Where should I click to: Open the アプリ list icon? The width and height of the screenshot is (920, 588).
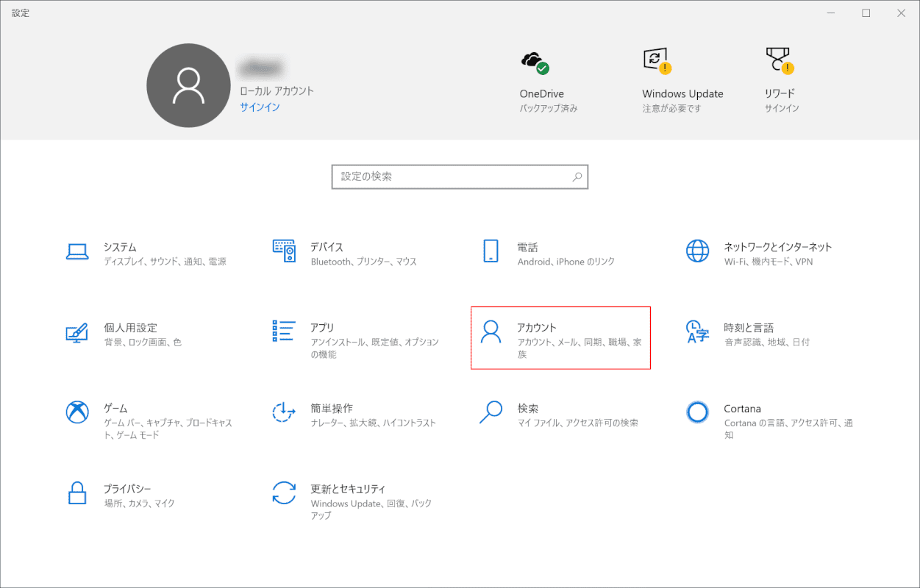click(x=284, y=331)
